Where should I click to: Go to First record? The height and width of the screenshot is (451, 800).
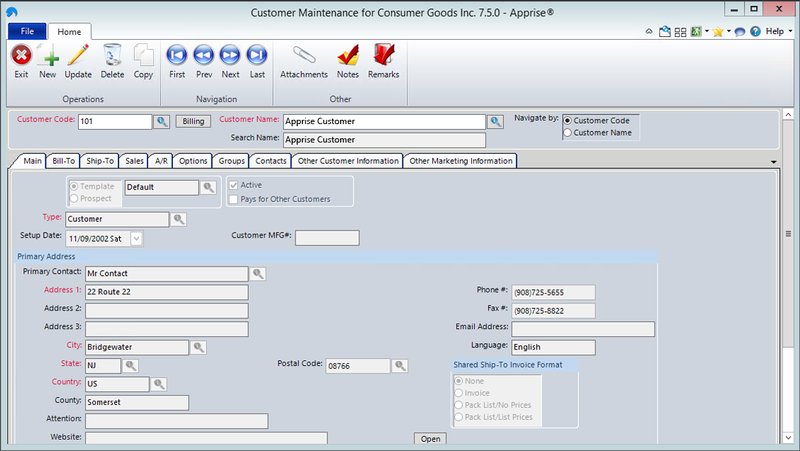(x=177, y=55)
